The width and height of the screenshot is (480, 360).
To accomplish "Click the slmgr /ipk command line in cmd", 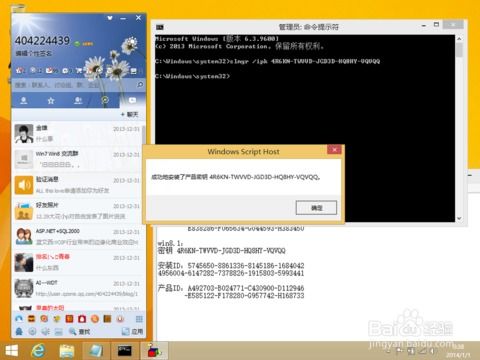I will pyautogui.click(x=267, y=61).
